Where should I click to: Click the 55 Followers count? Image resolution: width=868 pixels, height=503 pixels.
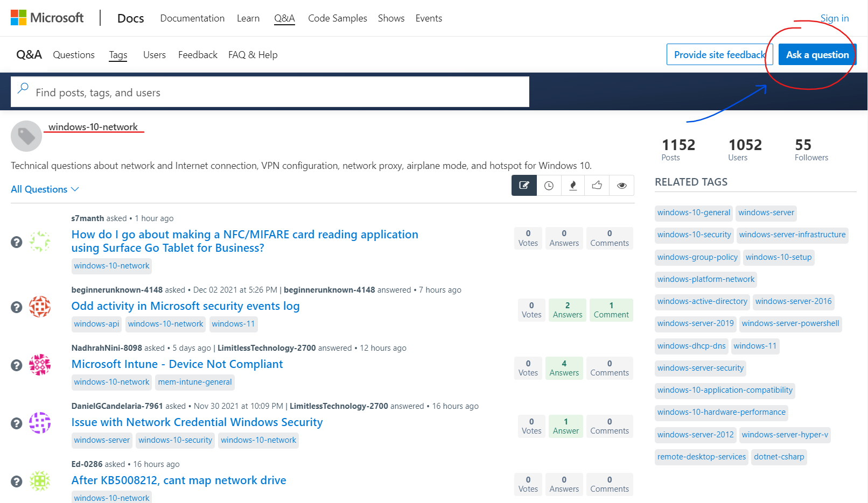(x=811, y=149)
